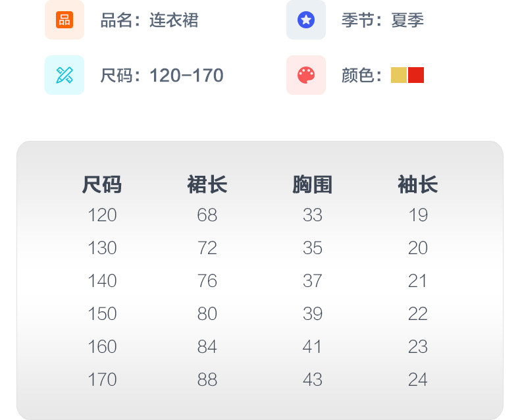Click the 裙长 column header
The height and width of the screenshot is (420, 520).
pyautogui.click(x=207, y=185)
